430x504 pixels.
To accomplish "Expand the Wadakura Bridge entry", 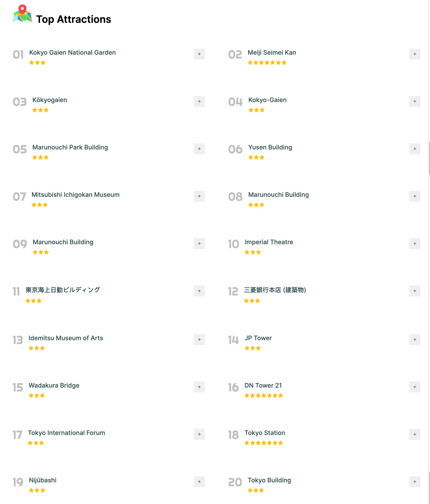I will [199, 387].
